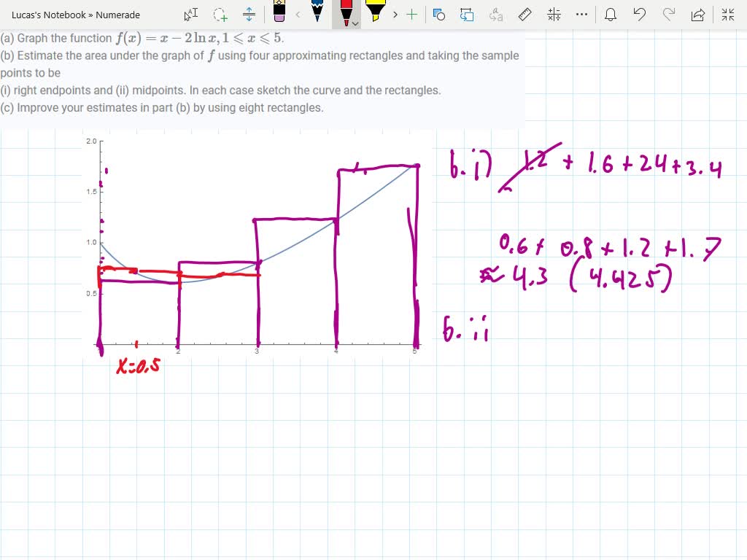
Task: Click the Redo icon
Action: pos(670,15)
